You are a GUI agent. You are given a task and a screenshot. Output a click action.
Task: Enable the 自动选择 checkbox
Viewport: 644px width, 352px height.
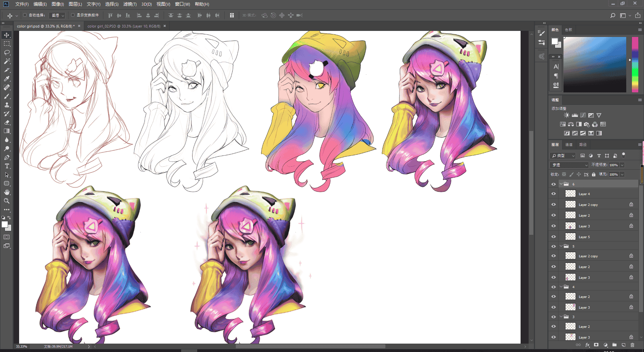pyautogui.click(x=25, y=15)
